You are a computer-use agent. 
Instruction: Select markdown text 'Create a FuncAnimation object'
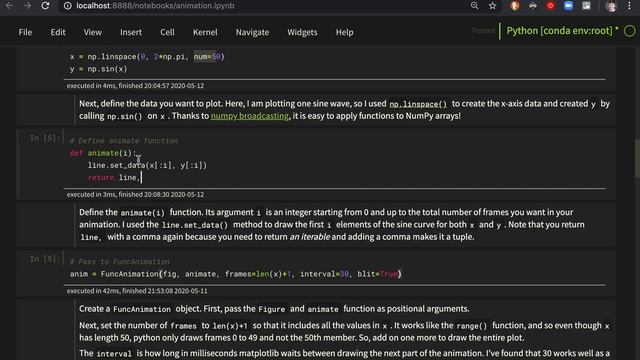pyautogui.click(x=274, y=309)
